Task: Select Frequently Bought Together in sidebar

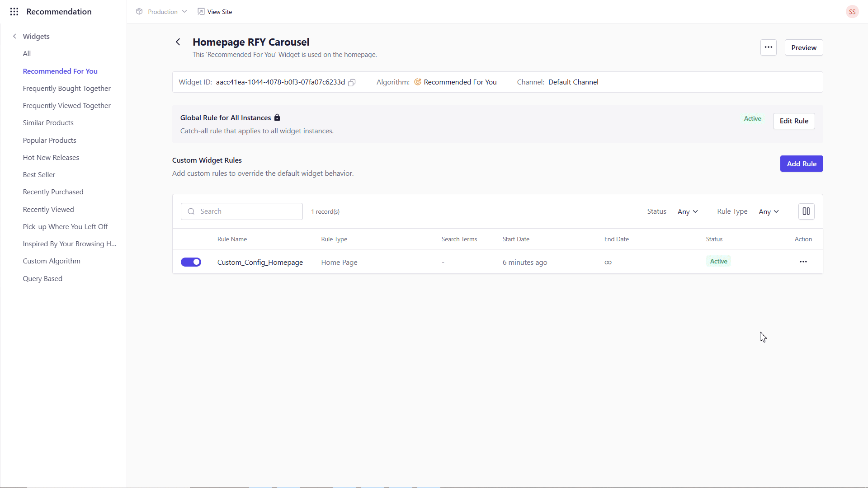Action: coord(66,89)
